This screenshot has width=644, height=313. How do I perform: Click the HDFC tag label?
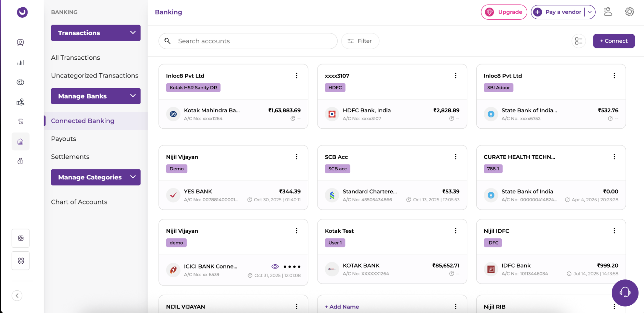335,88
